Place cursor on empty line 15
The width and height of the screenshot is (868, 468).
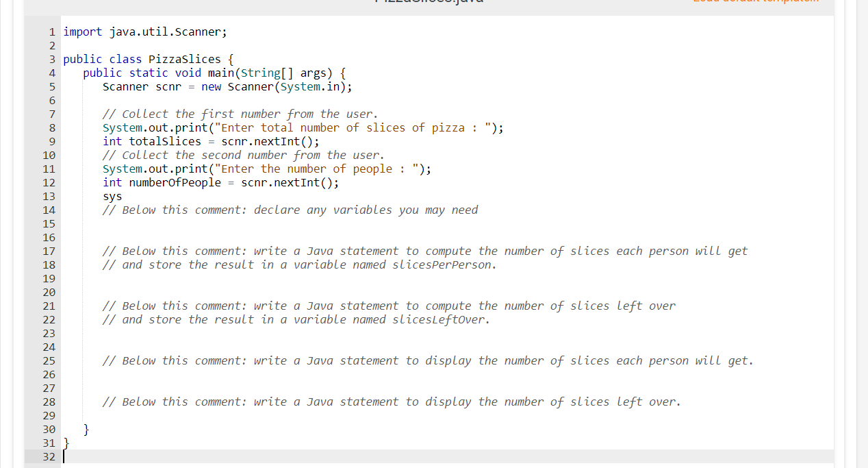click(137, 223)
